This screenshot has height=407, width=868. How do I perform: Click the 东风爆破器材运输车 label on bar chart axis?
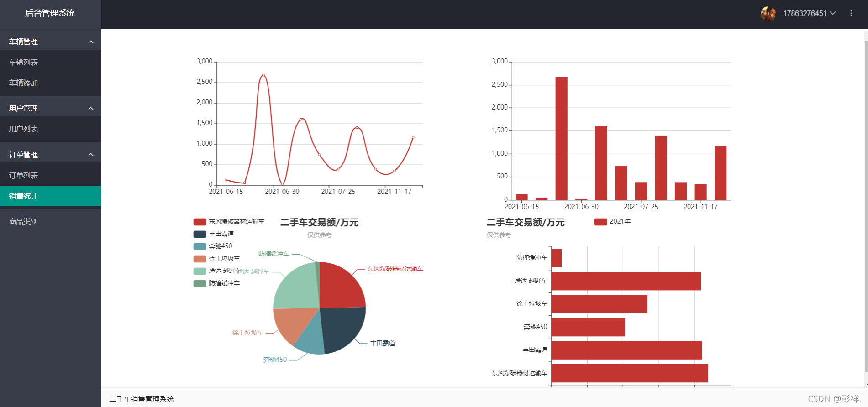(x=519, y=373)
